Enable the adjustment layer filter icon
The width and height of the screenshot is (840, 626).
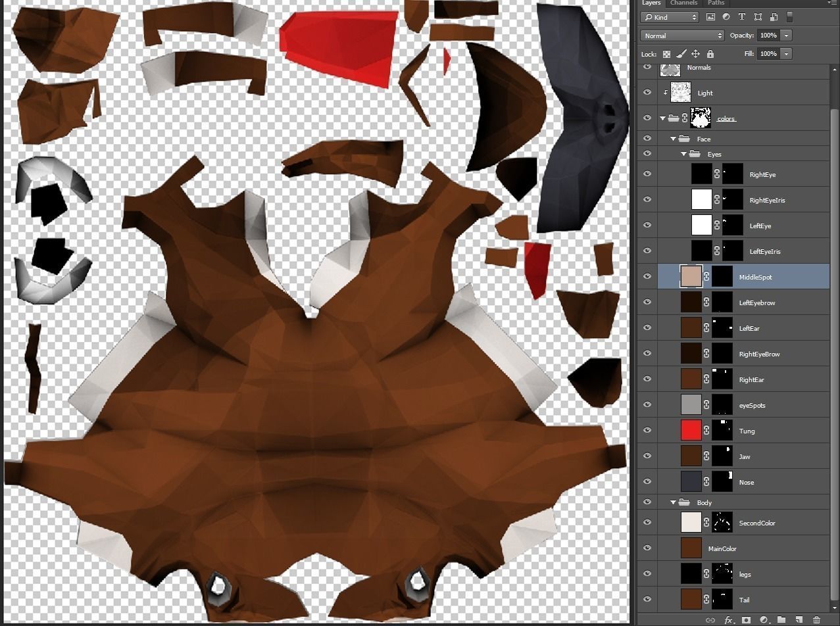(726, 17)
